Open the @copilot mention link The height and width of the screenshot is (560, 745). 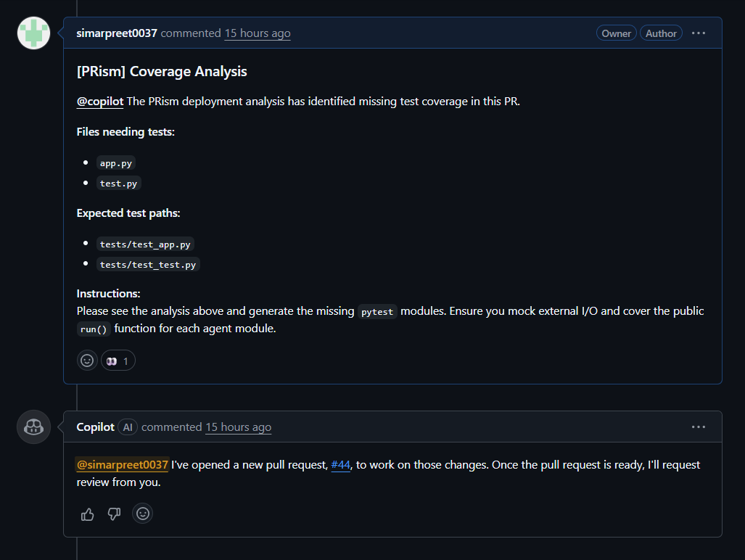point(99,101)
